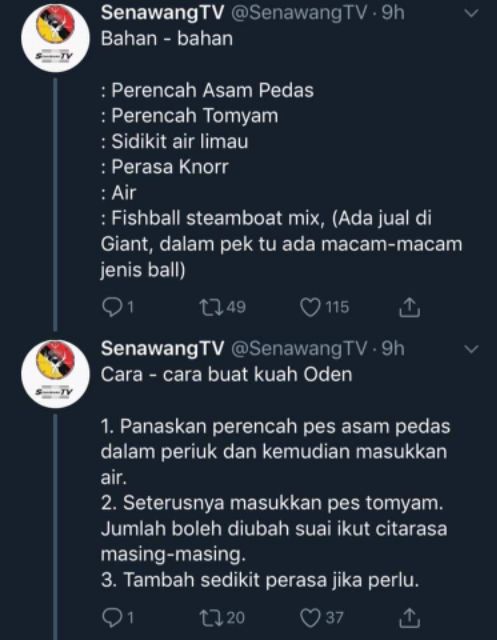Viewport: 497px width, 640px height.
Task: Open the ingredients list tweet text
Action: click(x=282, y=154)
